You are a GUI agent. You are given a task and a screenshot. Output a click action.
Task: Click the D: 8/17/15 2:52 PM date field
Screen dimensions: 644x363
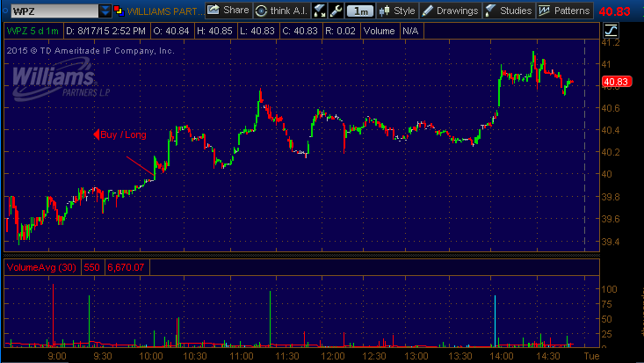[x=105, y=31]
